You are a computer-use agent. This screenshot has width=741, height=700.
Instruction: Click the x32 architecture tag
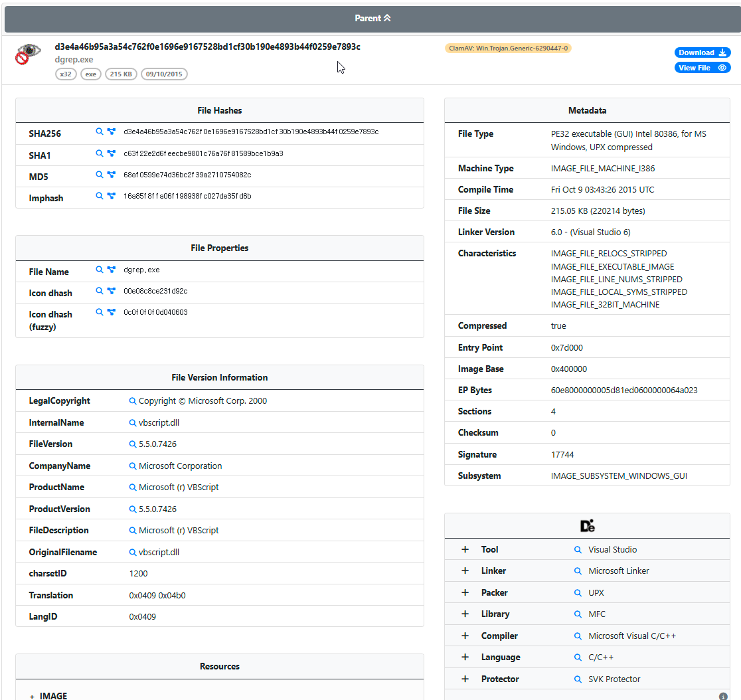click(x=66, y=74)
